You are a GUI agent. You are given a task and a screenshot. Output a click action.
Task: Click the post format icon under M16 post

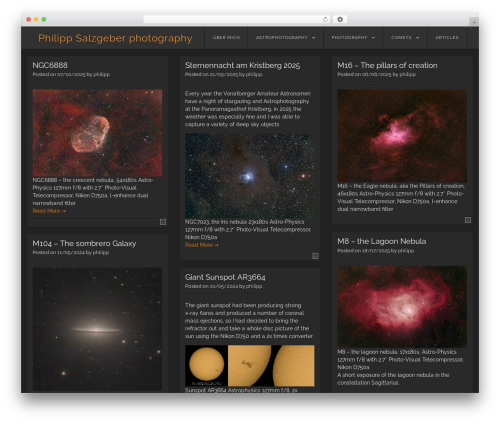click(x=468, y=220)
